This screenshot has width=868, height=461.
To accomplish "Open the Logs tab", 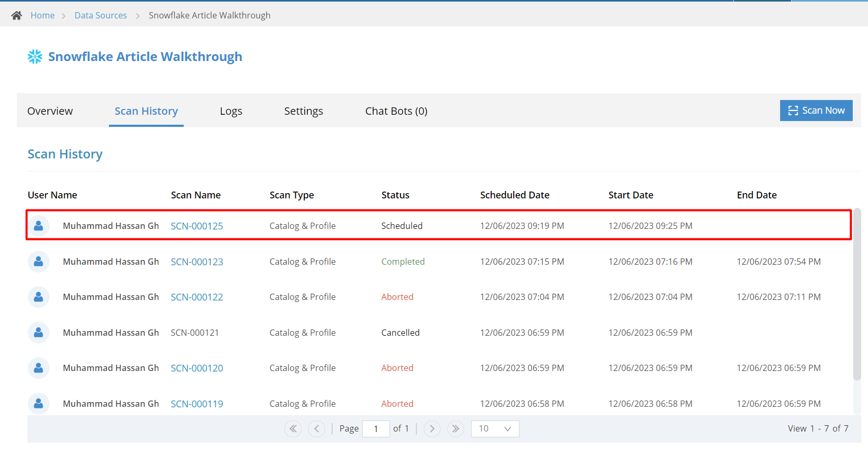I will 231,111.
